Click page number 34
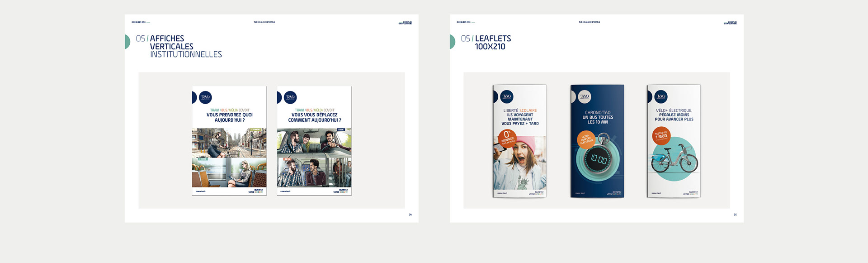This screenshot has width=868, height=263. click(410, 215)
